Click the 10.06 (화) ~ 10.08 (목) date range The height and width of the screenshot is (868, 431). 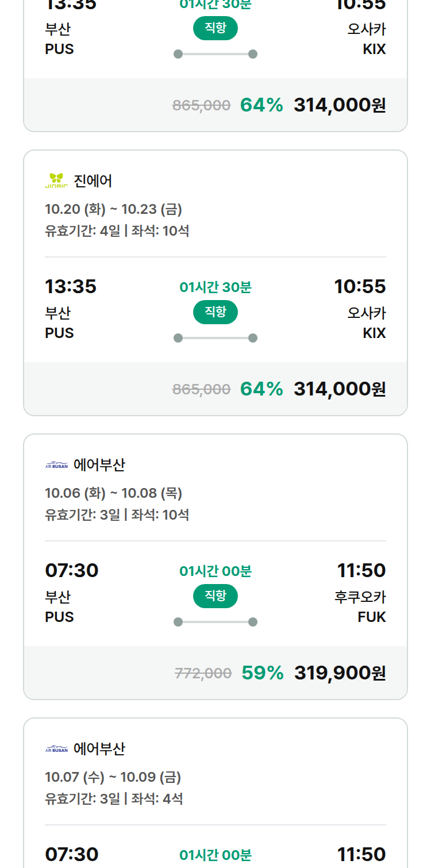[x=114, y=493]
